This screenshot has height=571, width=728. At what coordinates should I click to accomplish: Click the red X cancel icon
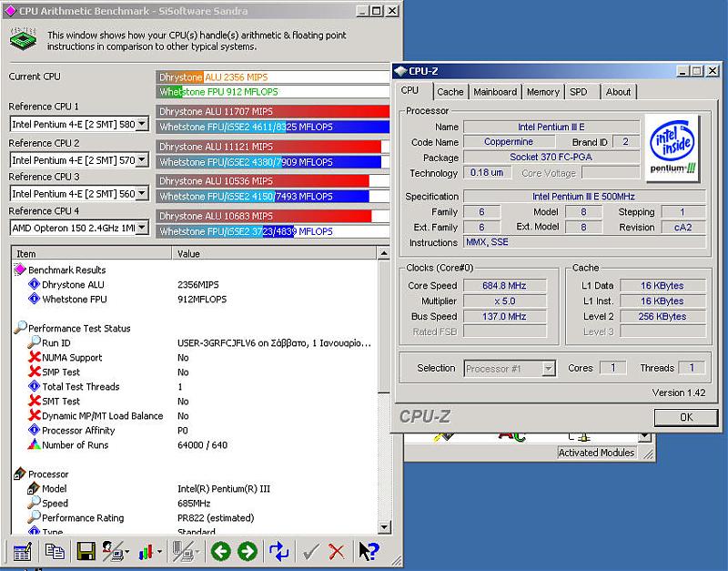336,552
